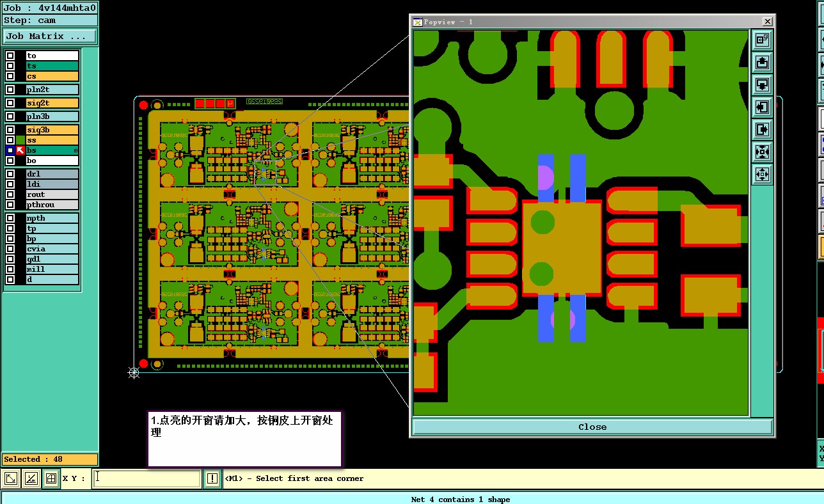Image resolution: width=824 pixels, height=504 pixels.
Task: Click into the X Y coordinate field
Action: [147, 478]
